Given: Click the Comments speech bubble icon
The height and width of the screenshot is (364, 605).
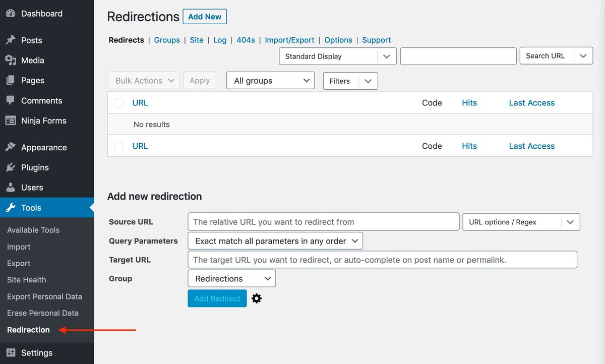Looking at the screenshot, I should pyautogui.click(x=10, y=100).
